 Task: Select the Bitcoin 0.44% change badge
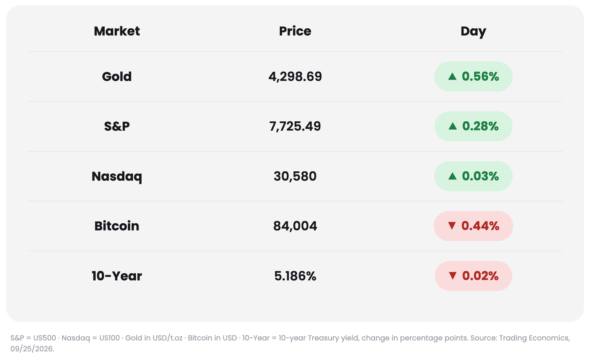(473, 226)
